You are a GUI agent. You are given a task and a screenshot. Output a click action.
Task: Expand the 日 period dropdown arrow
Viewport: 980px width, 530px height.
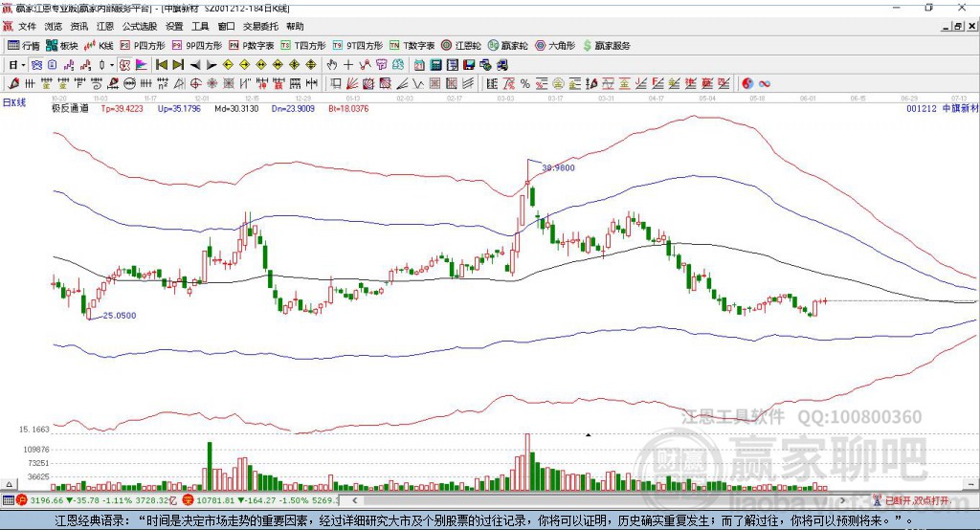(23, 65)
